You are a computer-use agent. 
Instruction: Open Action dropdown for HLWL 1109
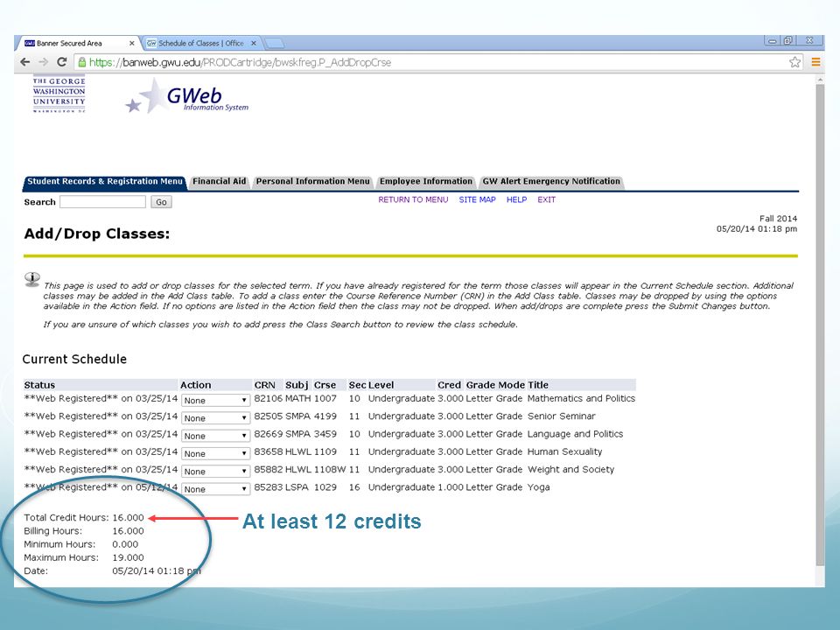(x=215, y=453)
